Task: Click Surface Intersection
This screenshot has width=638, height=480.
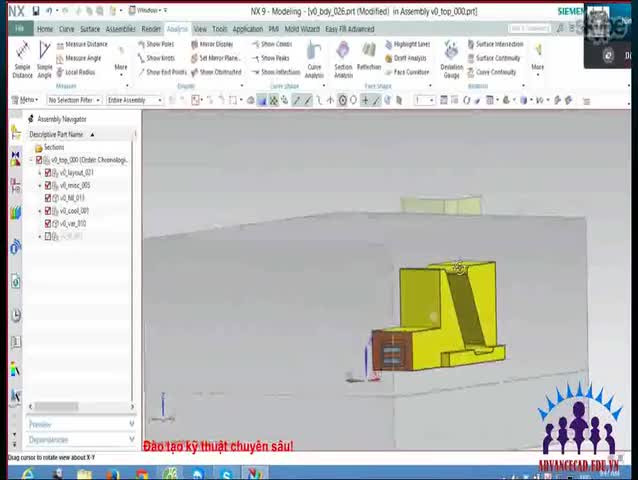Action: click(495, 44)
